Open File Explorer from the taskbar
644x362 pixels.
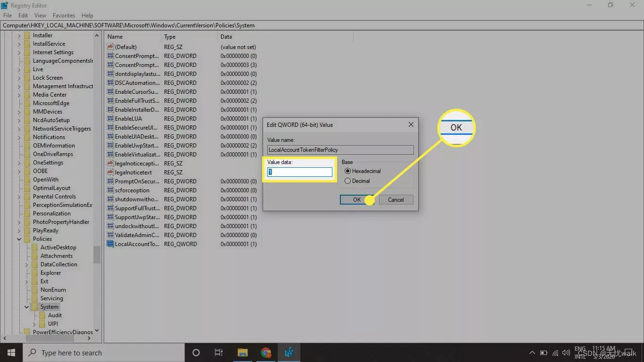click(x=242, y=353)
